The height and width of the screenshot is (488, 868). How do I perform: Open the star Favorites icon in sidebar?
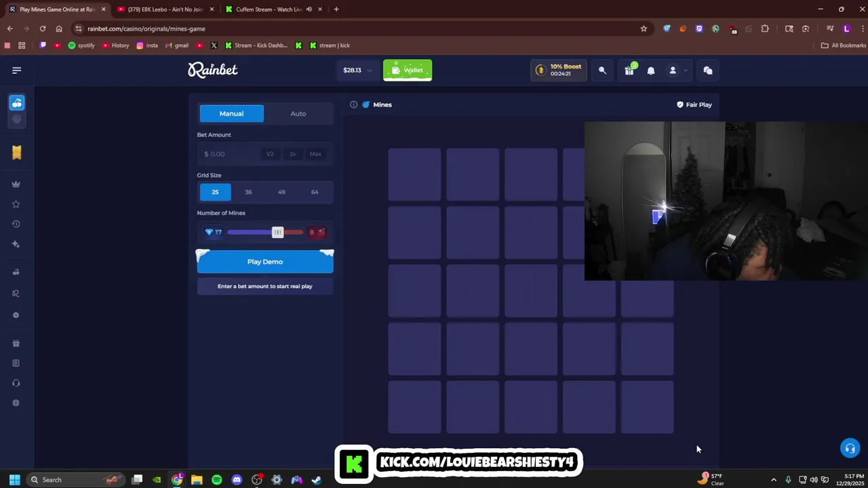[x=16, y=204]
